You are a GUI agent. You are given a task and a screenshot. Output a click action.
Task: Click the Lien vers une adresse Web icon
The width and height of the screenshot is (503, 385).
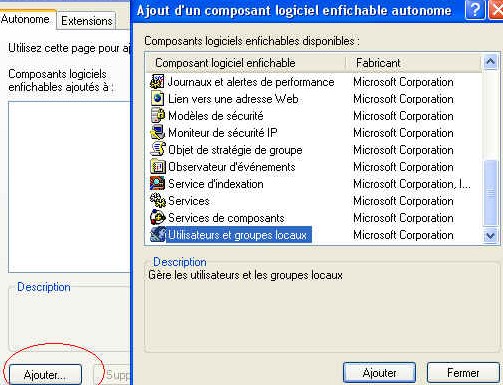click(x=157, y=99)
